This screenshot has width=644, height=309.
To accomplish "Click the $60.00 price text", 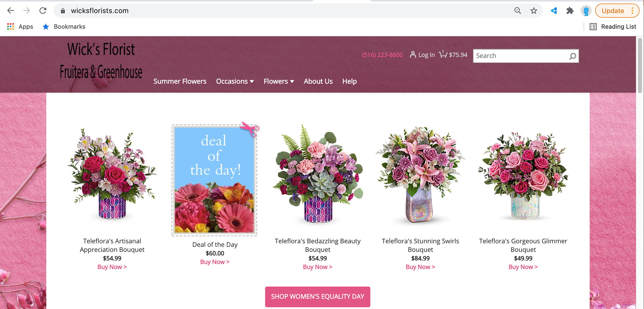I will 215,253.
